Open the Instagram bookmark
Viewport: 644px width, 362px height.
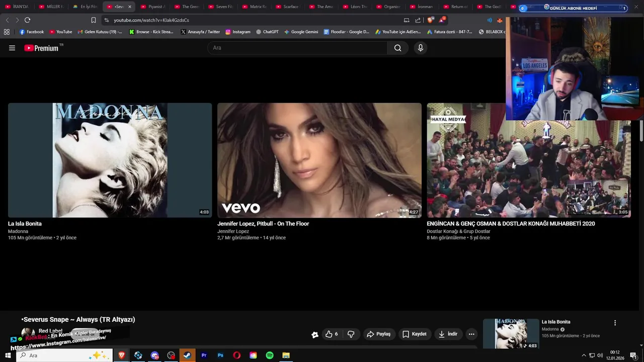tap(237, 32)
